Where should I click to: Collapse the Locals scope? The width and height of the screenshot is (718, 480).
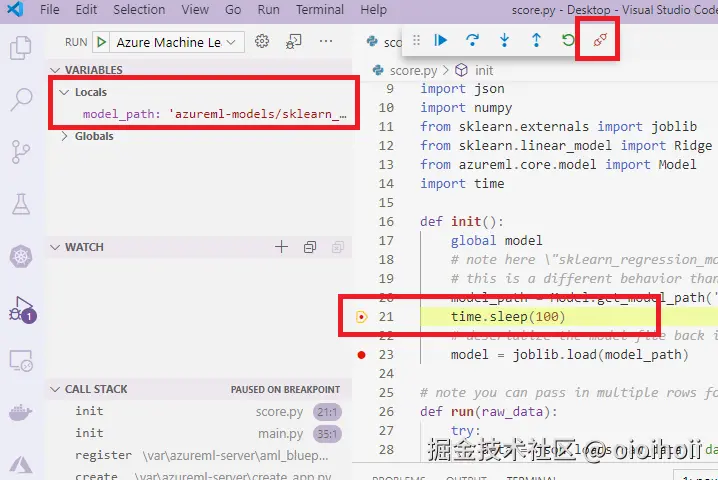pyautogui.click(x=64, y=92)
